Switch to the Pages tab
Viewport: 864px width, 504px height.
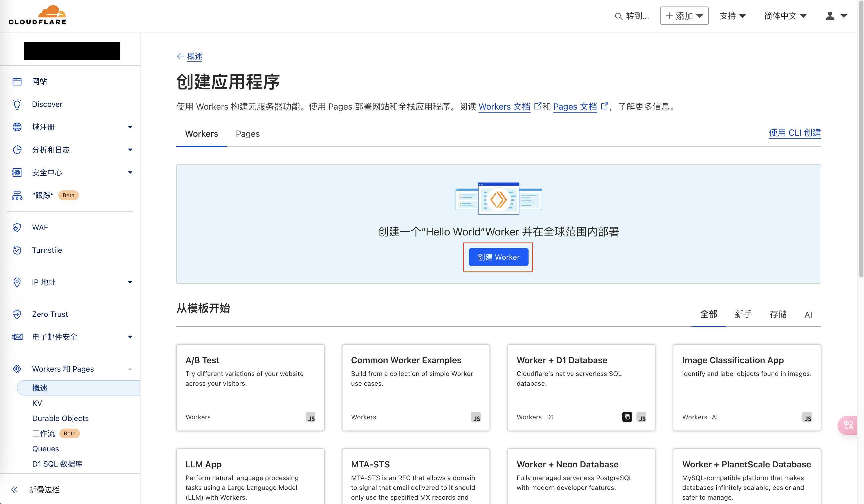tap(248, 134)
